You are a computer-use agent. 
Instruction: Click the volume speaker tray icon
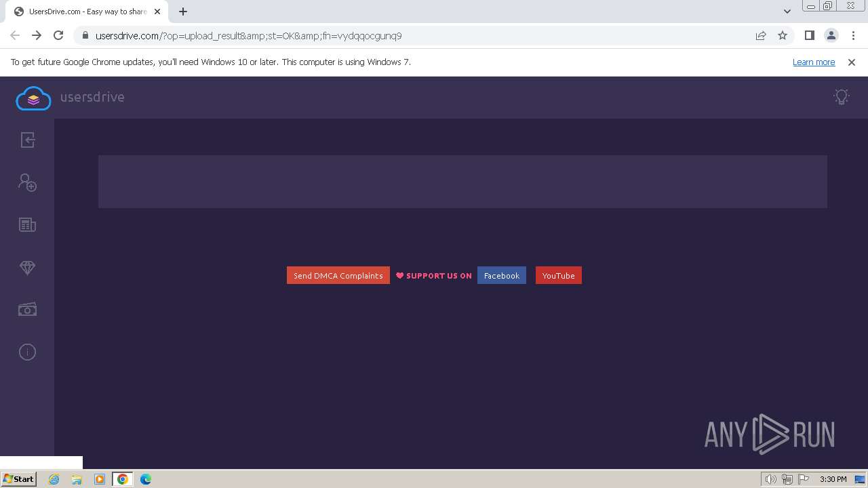[771, 479]
